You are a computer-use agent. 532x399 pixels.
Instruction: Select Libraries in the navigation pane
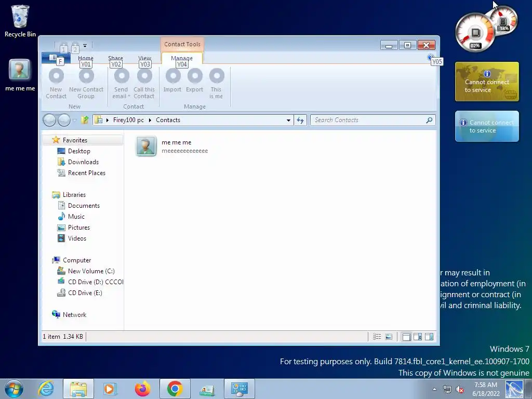click(x=74, y=194)
